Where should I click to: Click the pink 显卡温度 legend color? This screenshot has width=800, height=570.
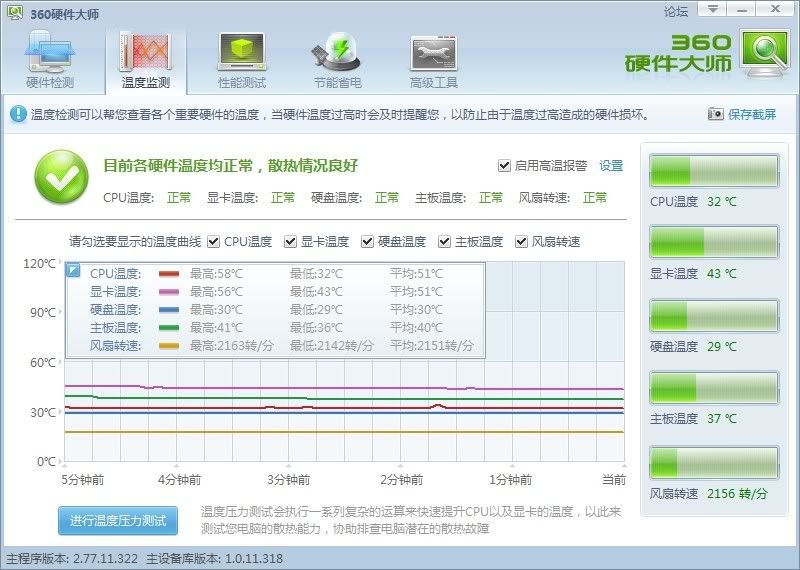[169, 292]
